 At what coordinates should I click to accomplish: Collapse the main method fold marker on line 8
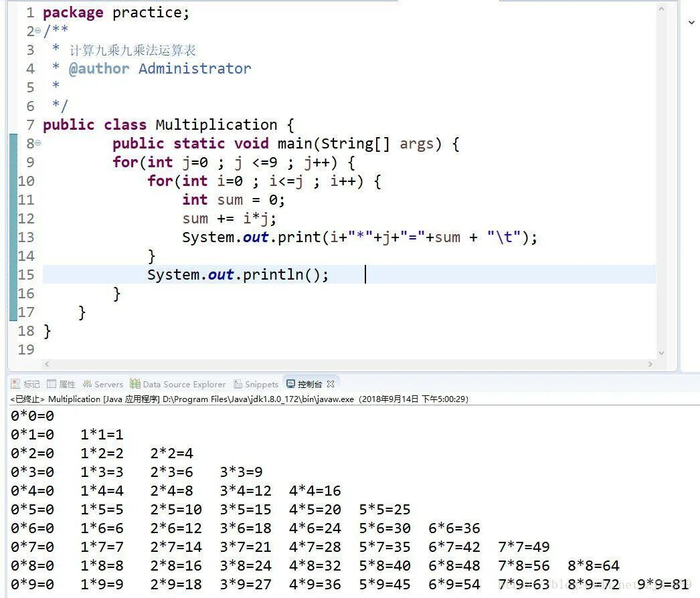38,143
